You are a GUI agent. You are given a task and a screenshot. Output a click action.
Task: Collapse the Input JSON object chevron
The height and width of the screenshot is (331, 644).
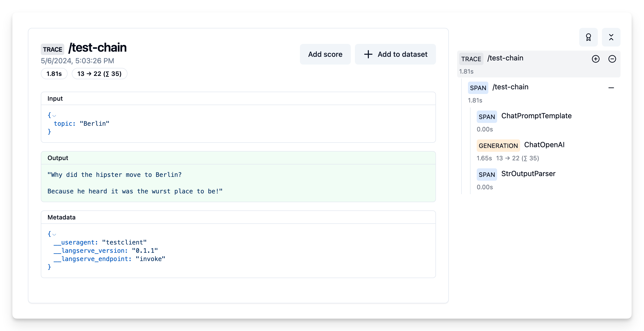tap(54, 116)
